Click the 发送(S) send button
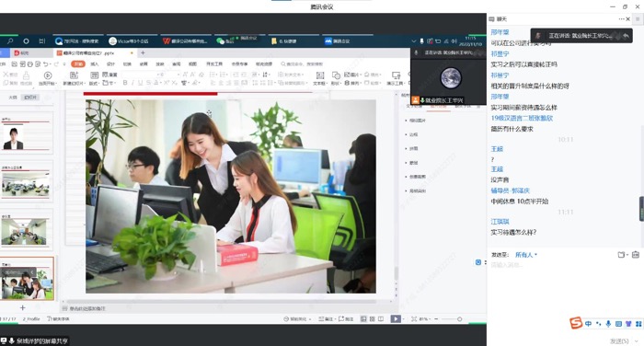 [619, 341]
